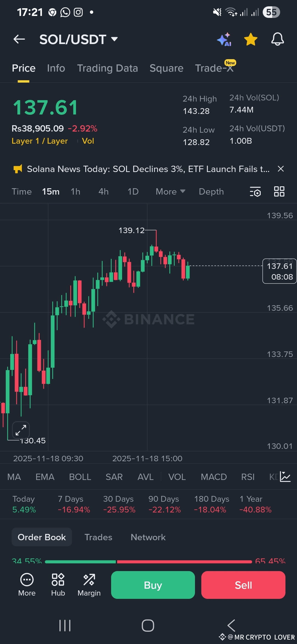This screenshot has width=297, height=644.
Task: Tap the 180 Days -18.04% performance
Action: pos(211,504)
